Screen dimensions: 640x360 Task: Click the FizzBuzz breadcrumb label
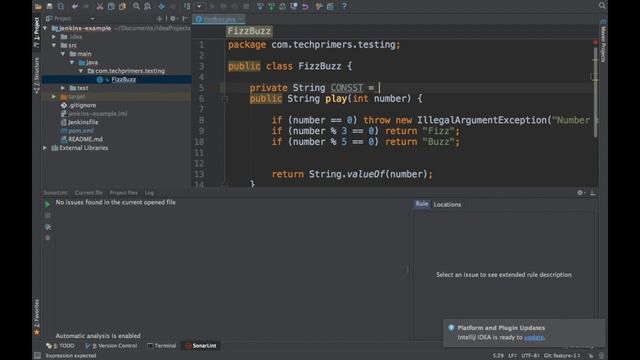click(249, 31)
